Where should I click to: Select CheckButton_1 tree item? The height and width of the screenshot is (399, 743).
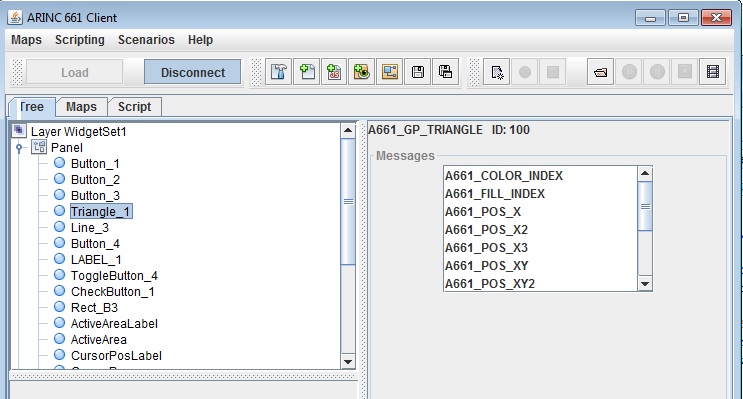click(113, 292)
